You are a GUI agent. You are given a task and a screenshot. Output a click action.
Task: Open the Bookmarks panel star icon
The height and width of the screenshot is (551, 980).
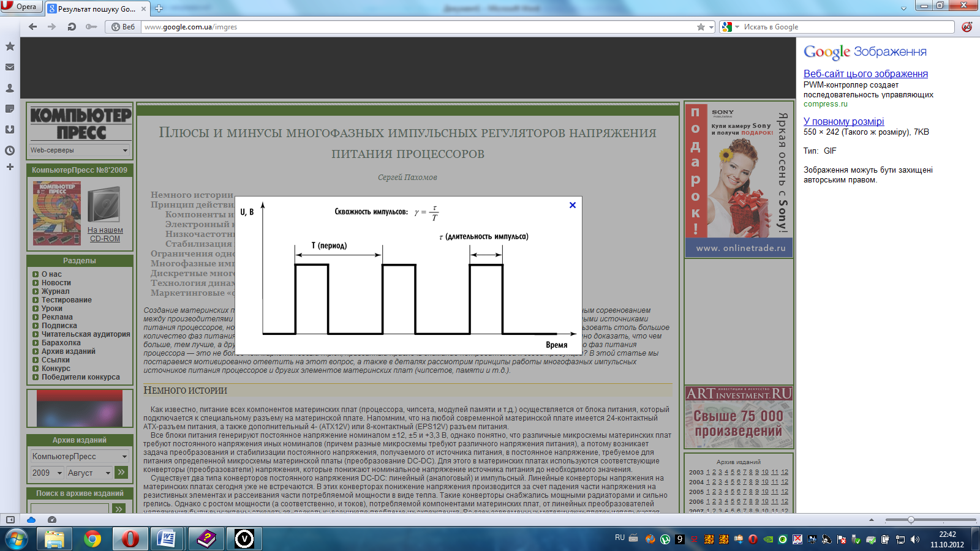click(x=10, y=47)
